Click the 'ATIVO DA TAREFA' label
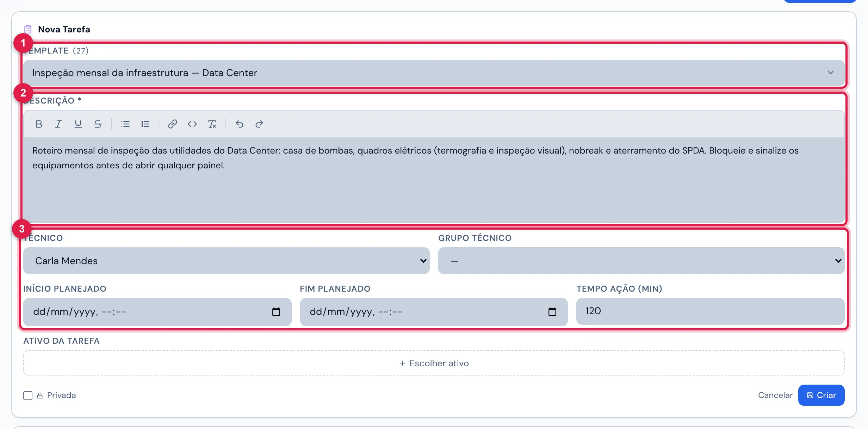Image resolution: width=868 pixels, height=429 pixels. click(62, 341)
